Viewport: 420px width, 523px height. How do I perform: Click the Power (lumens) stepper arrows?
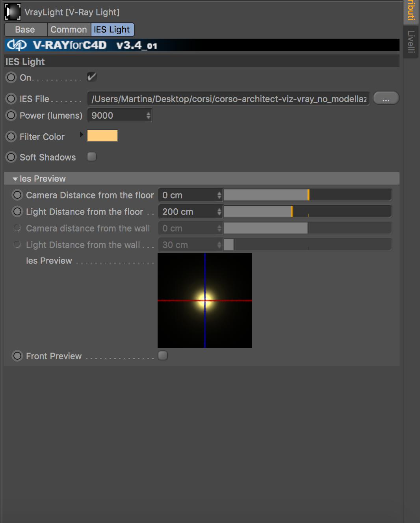click(149, 116)
